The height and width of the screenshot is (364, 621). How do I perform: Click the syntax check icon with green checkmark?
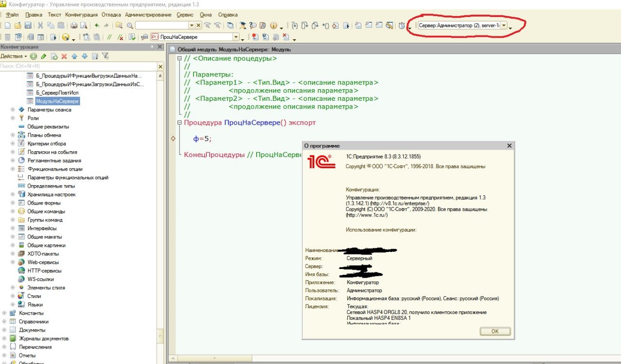point(131,37)
